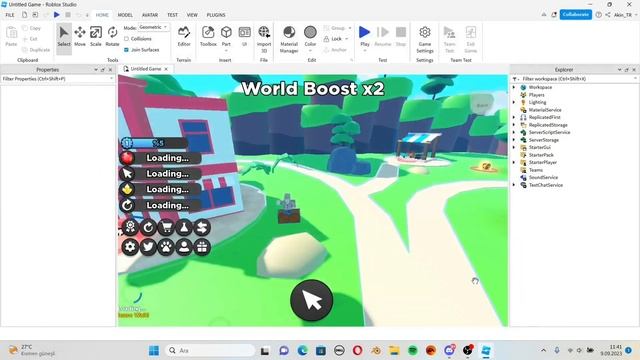Expand the StarterPlayer tree node
Screen dimensions: 640x360
[514, 162]
